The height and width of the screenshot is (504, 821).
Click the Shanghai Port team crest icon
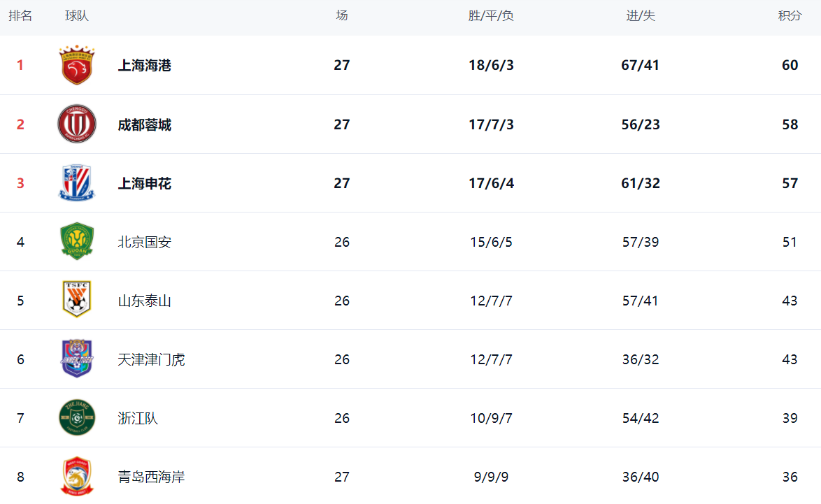(x=76, y=65)
